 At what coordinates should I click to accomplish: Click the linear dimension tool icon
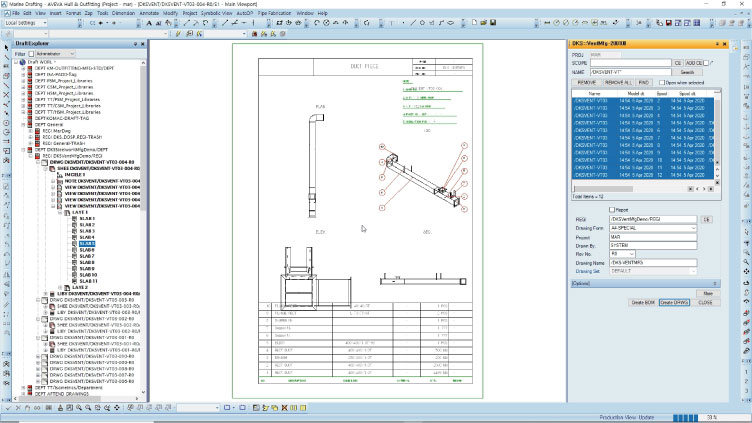[x=547, y=23]
